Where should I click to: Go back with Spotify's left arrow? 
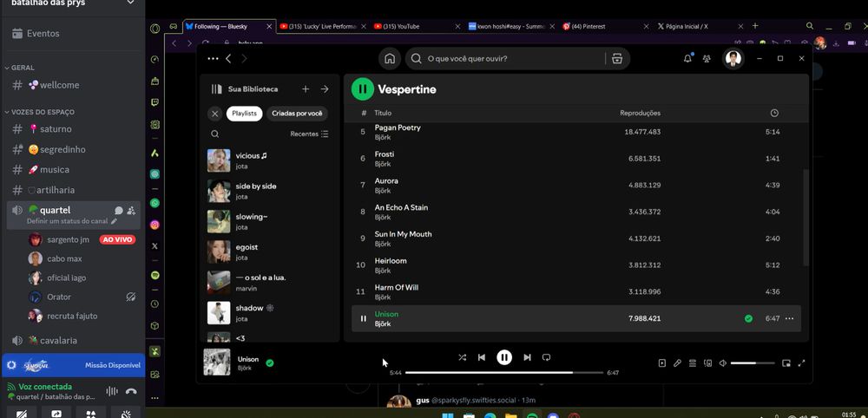click(x=228, y=59)
